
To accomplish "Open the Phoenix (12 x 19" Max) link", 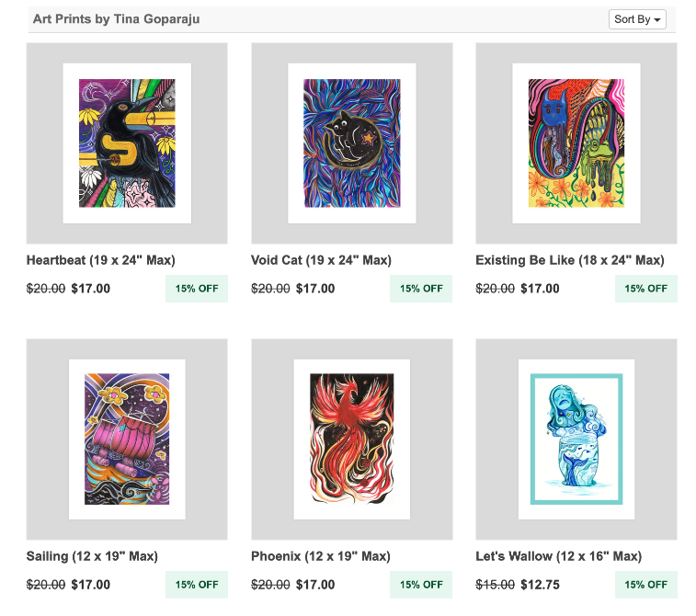I will point(320,556).
